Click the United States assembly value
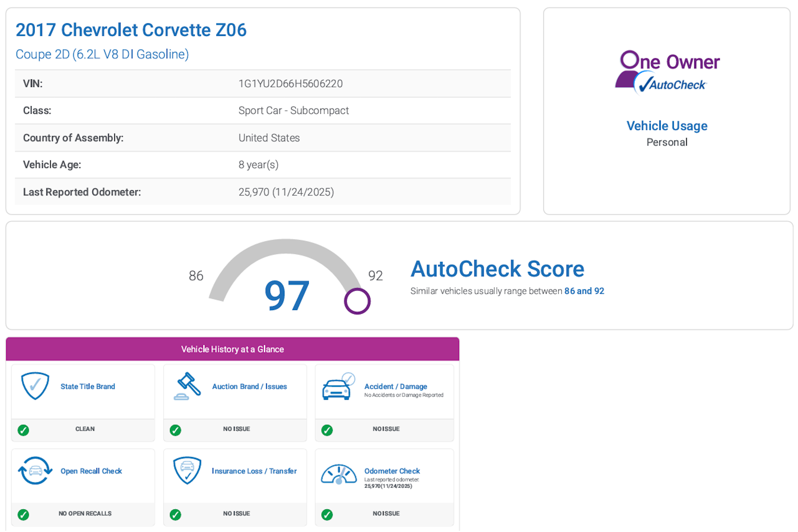Image resolution: width=798 pixels, height=532 pixels. [269, 138]
